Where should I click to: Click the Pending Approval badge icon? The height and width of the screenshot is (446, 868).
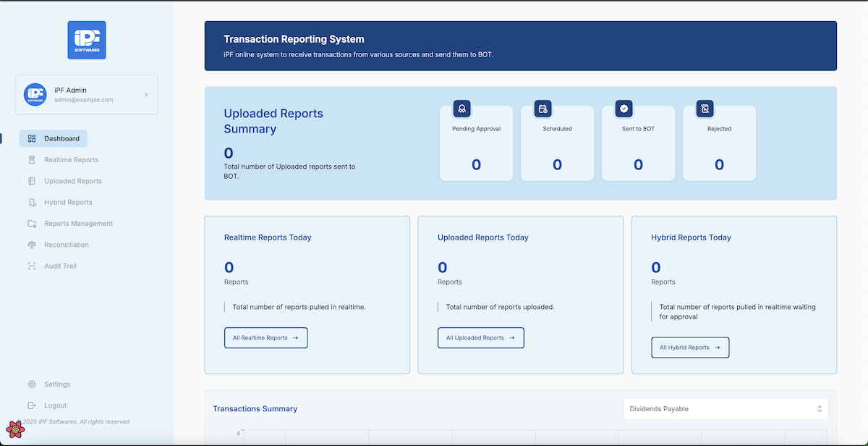(462, 109)
